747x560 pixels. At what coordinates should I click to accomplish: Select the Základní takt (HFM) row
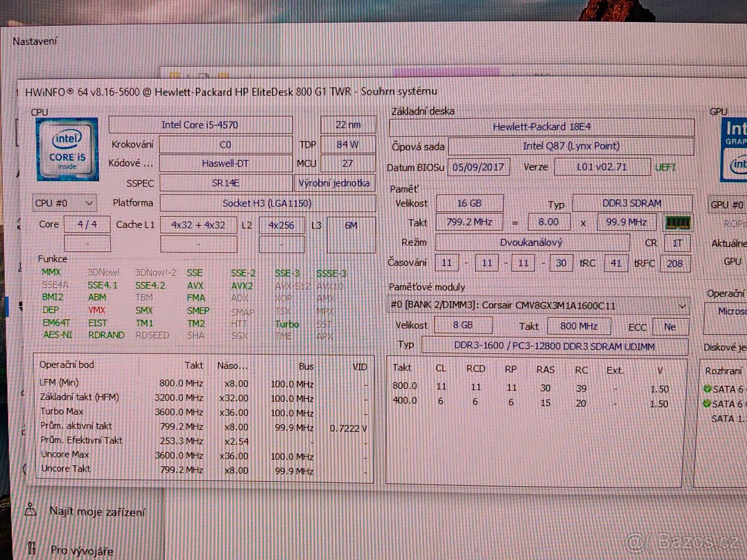click(203, 398)
